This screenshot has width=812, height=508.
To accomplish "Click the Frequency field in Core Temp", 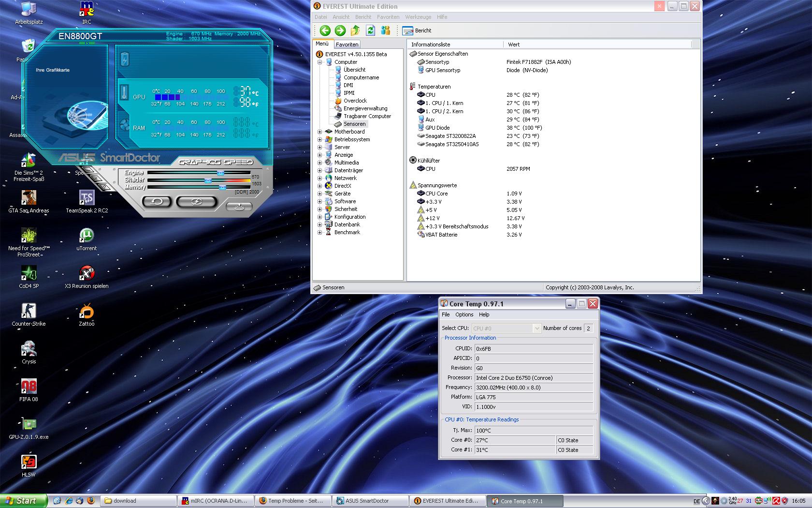I will [x=534, y=388].
